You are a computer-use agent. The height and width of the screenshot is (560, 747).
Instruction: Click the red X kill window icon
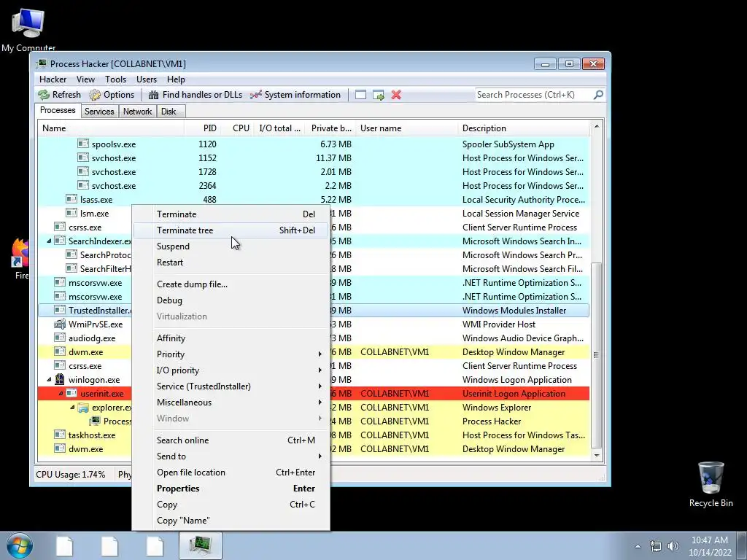396,95
